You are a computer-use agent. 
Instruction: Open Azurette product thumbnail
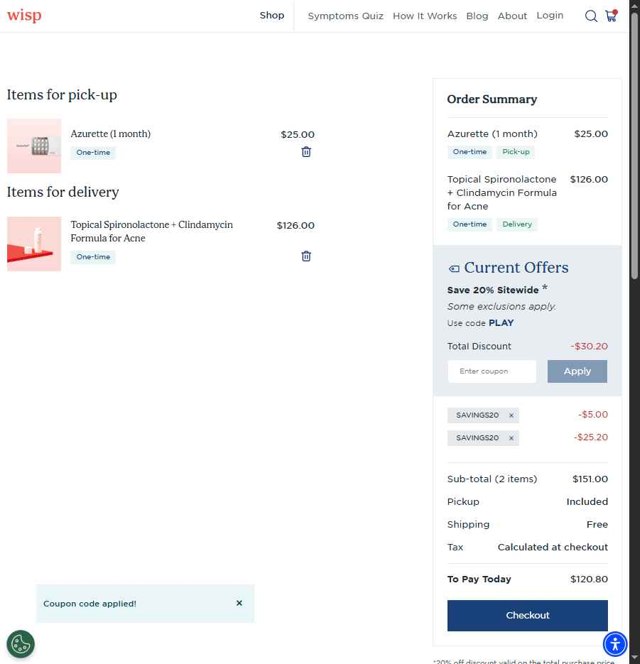(x=34, y=146)
